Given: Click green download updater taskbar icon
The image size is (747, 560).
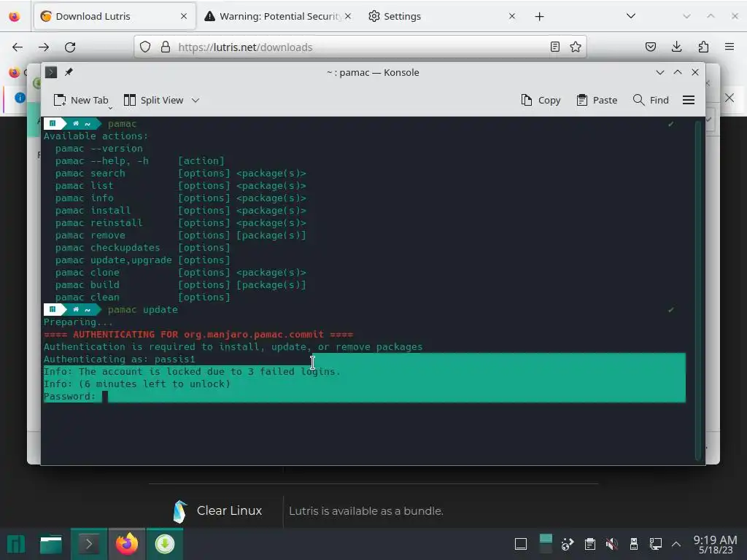Looking at the screenshot, I should [x=165, y=544].
